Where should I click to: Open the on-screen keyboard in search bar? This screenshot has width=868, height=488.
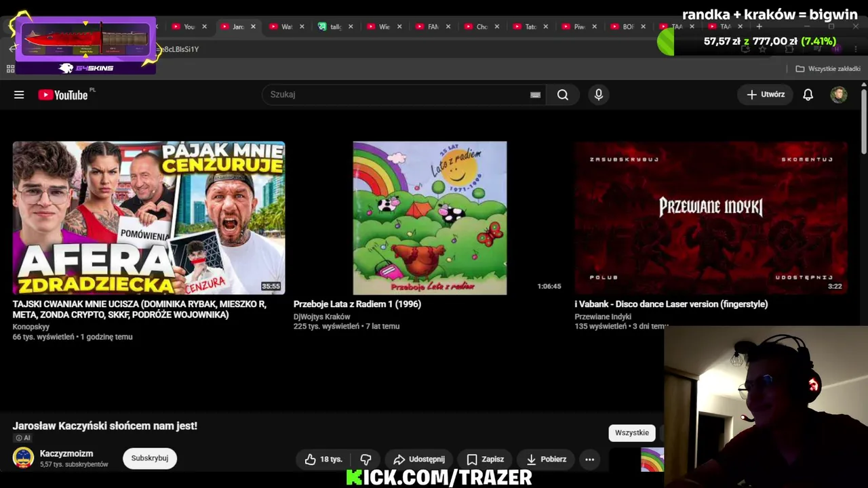(535, 95)
